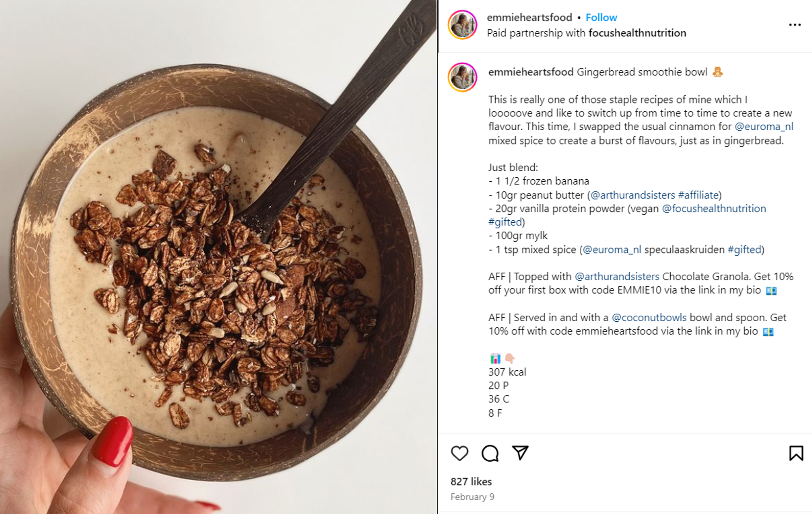
Task: Open comments via speech bubble icon
Action: (x=490, y=453)
